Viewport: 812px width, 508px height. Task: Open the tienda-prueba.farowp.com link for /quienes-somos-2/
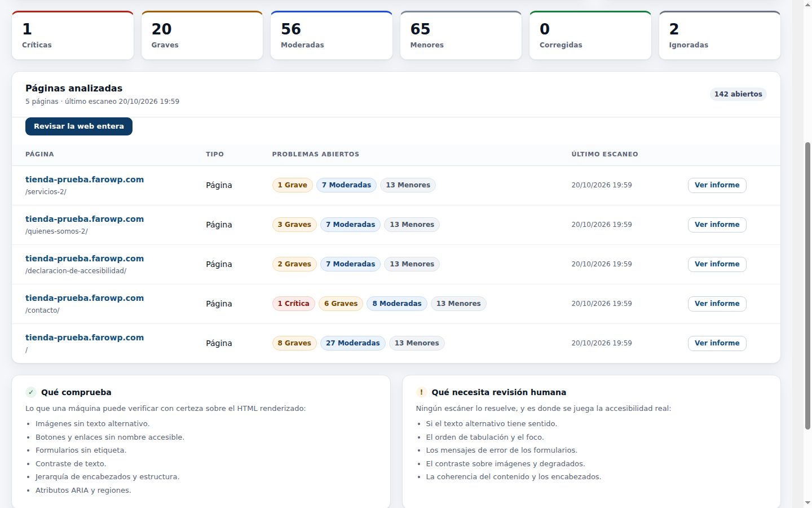click(x=85, y=219)
